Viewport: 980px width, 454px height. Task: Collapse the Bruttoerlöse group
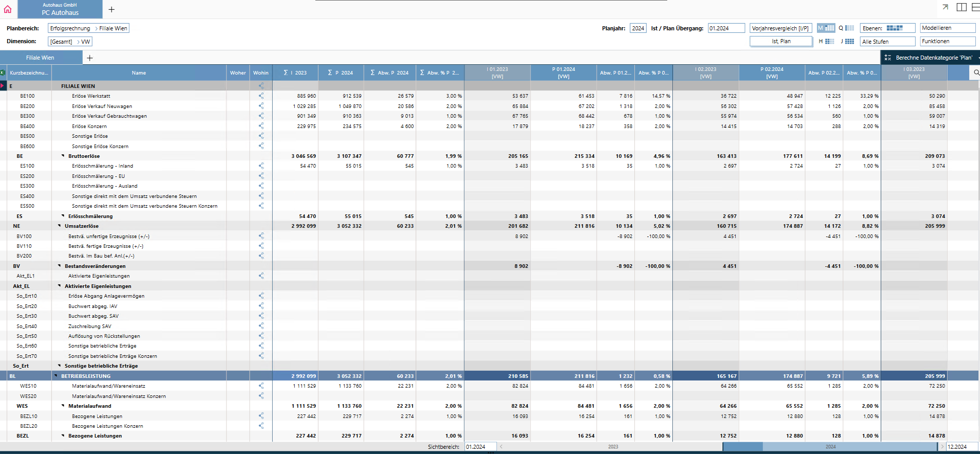click(63, 156)
